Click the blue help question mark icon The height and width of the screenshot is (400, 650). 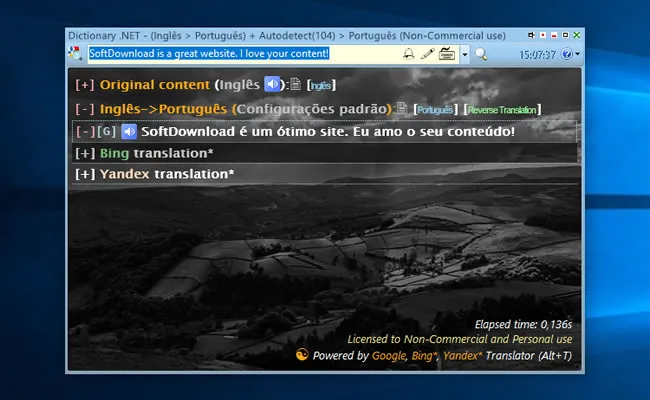(x=567, y=54)
